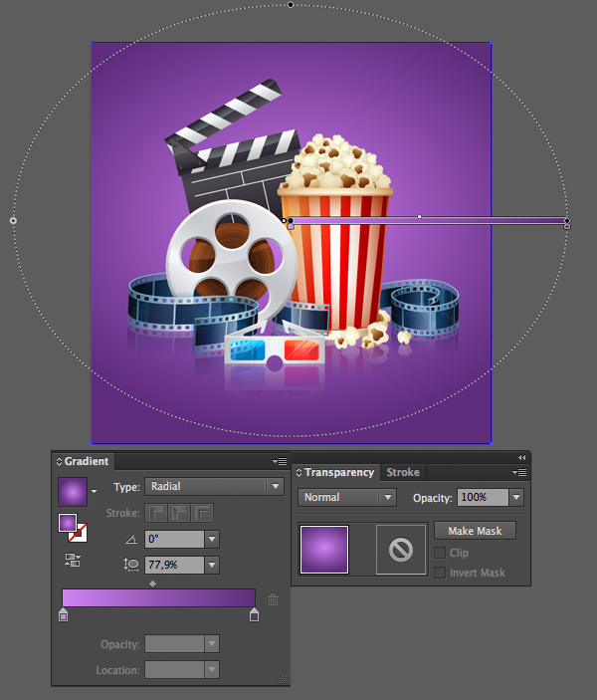Open the angle value dropdown arrow
This screenshot has width=597, height=700.
(x=212, y=540)
